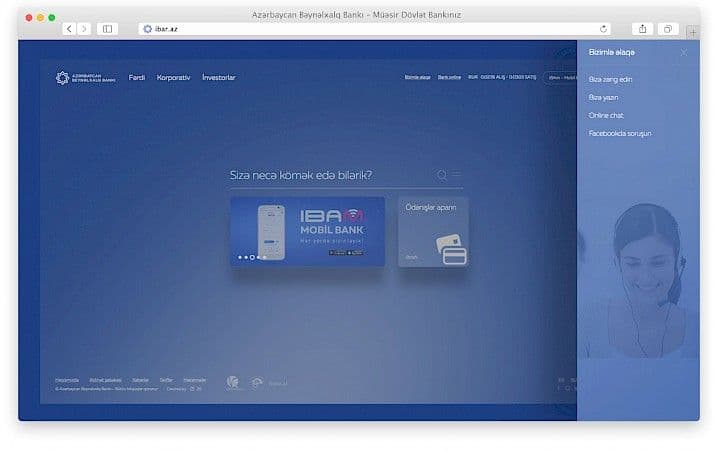
Task: Select 'Facebookda soruşun' option
Action: pyautogui.click(x=620, y=134)
